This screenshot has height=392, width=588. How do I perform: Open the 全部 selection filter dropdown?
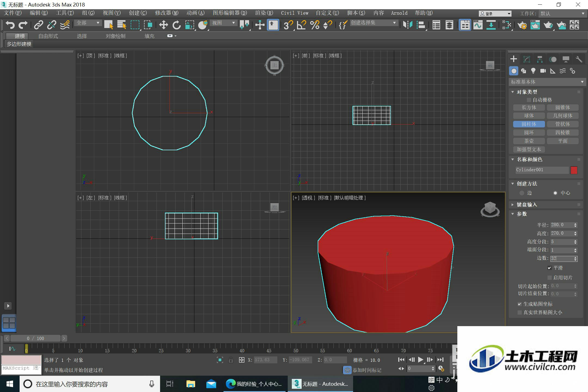click(x=88, y=23)
